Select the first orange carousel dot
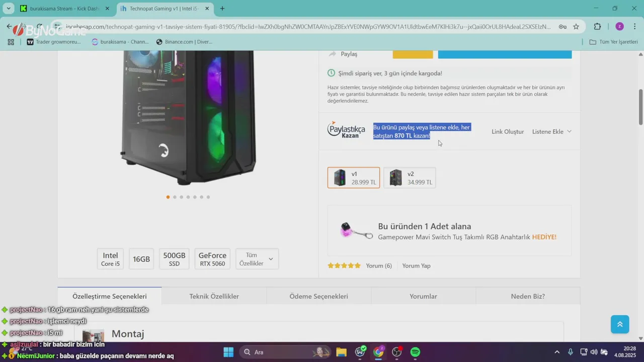The height and width of the screenshot is (362, 644). [x=168, y=197]
